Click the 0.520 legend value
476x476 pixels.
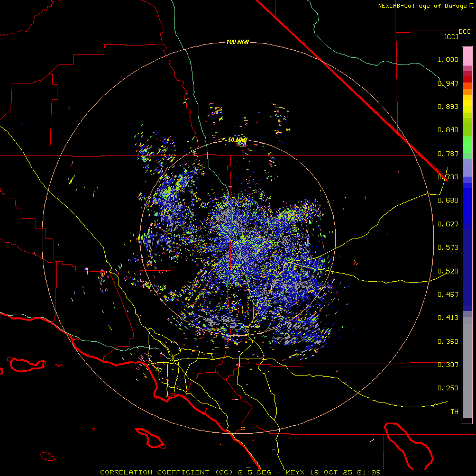pos(448,271)
